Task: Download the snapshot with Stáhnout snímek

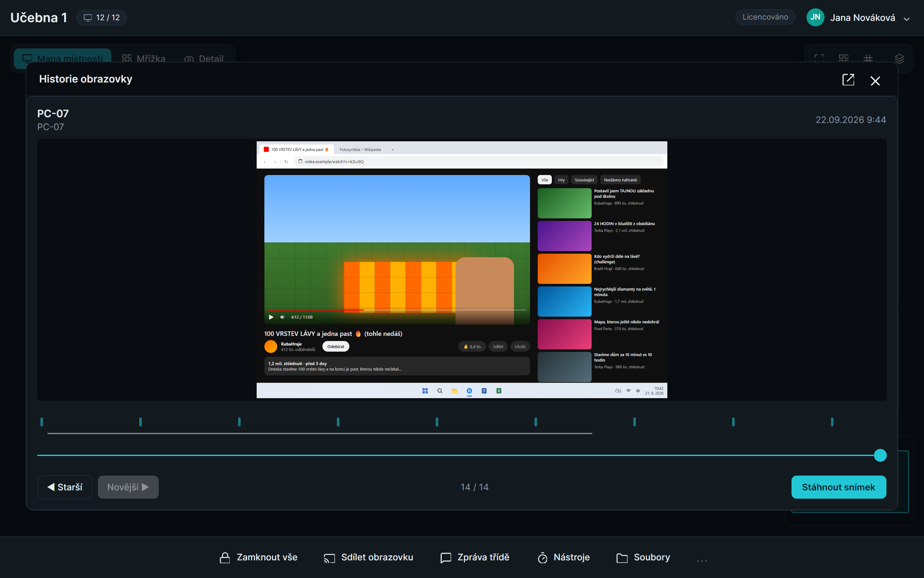Action: [x=838, y=487]
